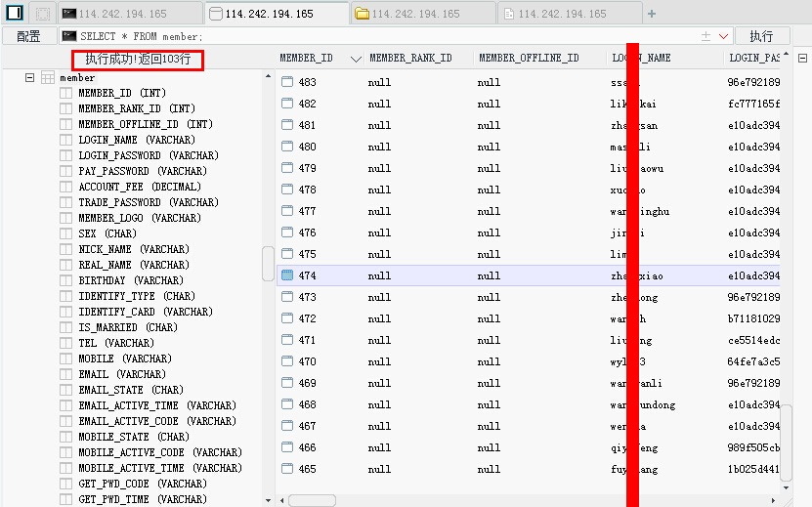Click the member table grid icon

48,78
